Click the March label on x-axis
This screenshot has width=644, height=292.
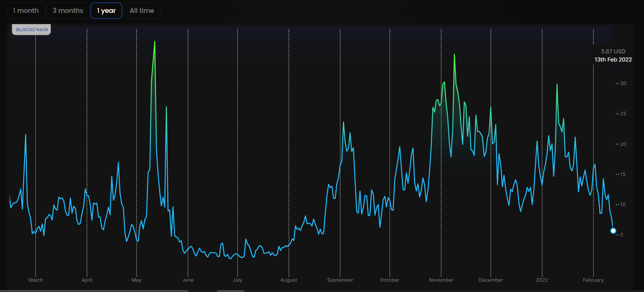coord(36,280)
